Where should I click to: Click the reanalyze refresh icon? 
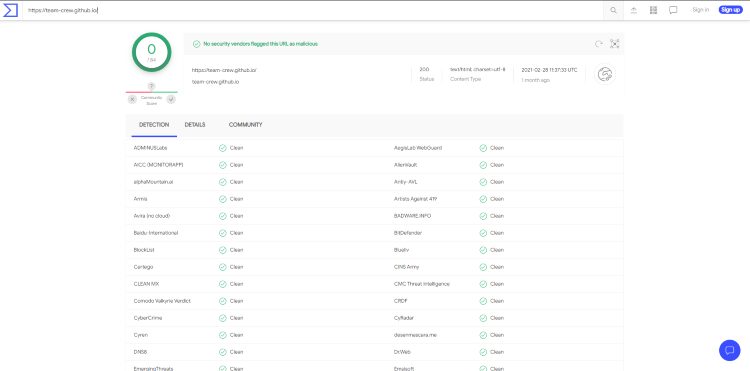(x=598, y=44)
